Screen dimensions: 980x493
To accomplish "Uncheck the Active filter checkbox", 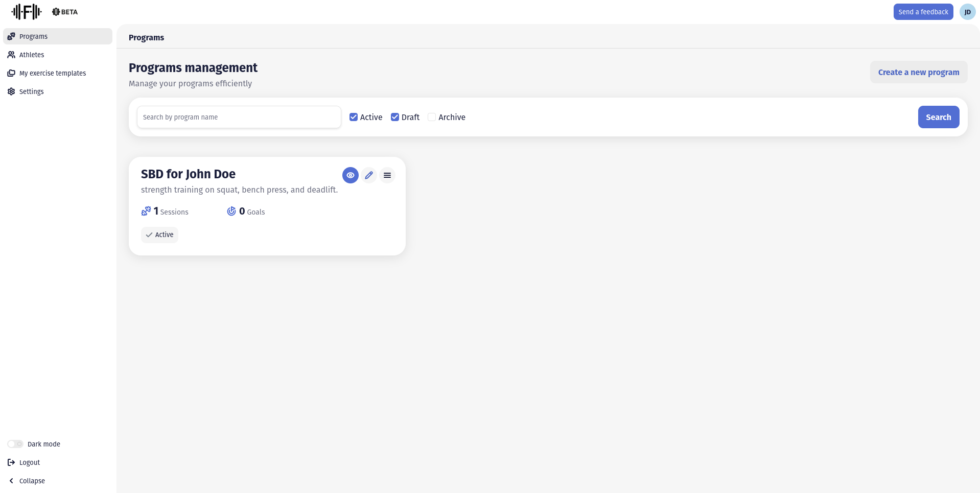I will (x=354, y=117).
